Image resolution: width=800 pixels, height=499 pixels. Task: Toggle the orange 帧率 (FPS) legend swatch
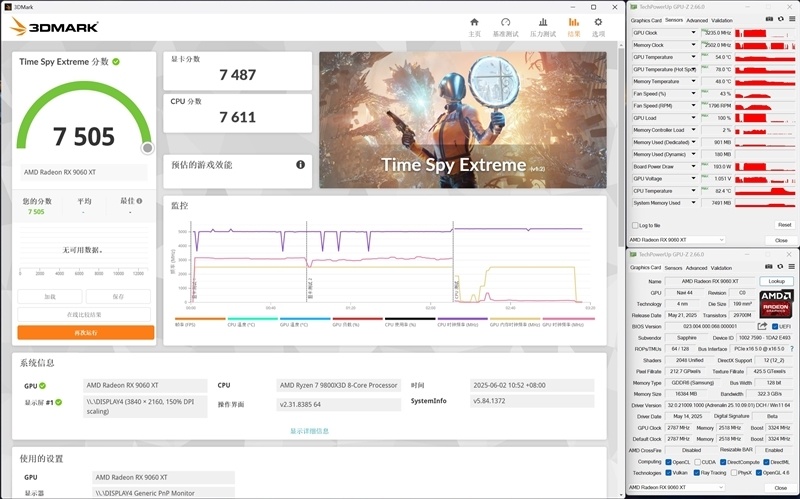click(x=200, y=319)
